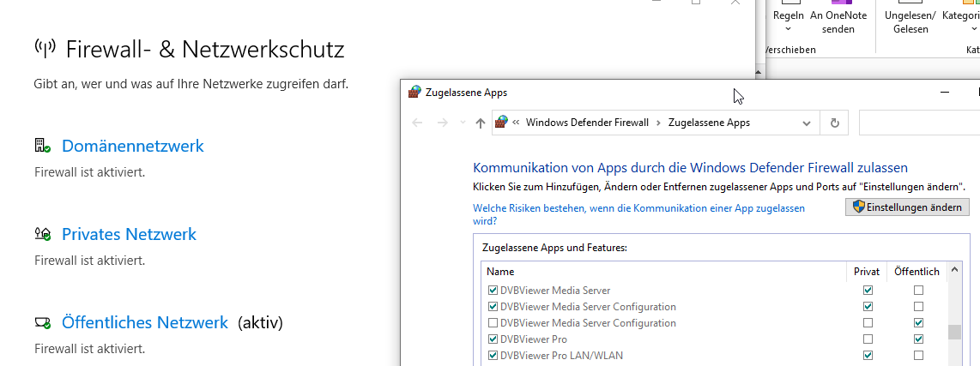980x366 pixels.
Task: Go up one level with the up arrow
Action: [x=480, y=123]
